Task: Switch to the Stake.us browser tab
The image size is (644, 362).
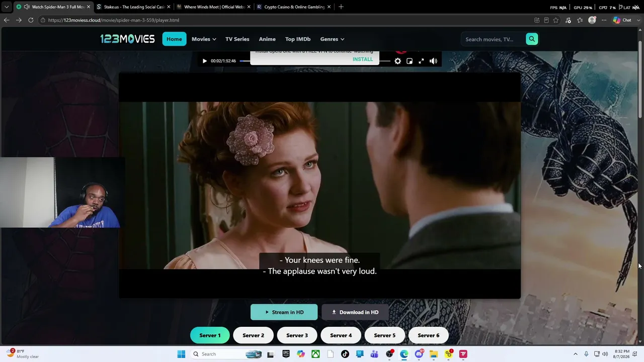Action: pyautogui.click(x=133, y=7)
